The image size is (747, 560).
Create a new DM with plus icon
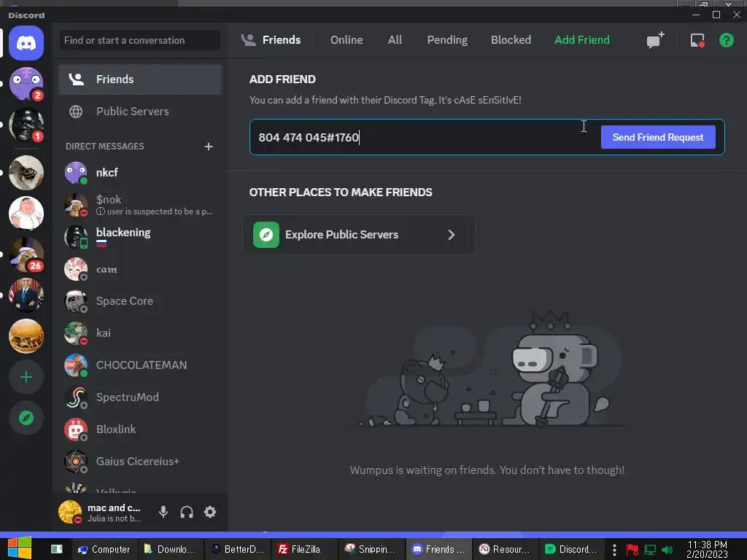pos(208,147)
